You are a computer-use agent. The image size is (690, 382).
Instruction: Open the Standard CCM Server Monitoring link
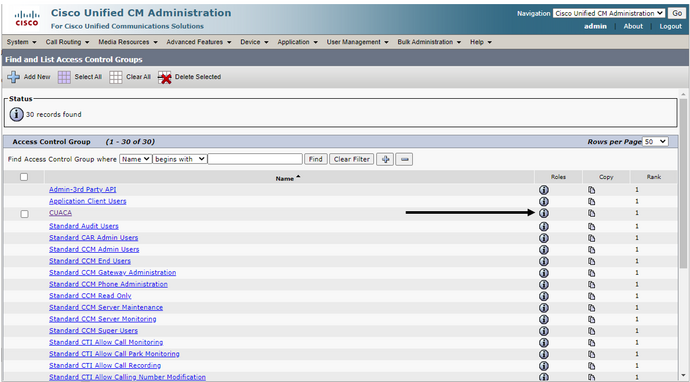point(103,320)
